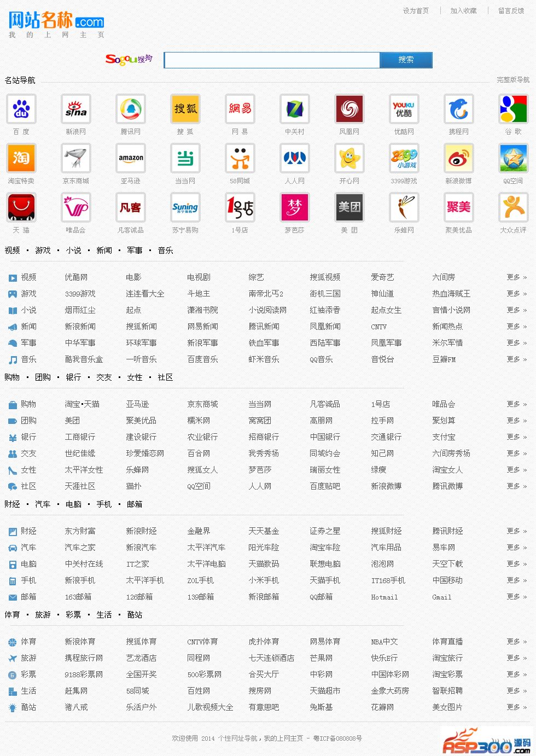Open the Sina news icon
Viewport: 536px width, 756px height.
click(76, 109)
